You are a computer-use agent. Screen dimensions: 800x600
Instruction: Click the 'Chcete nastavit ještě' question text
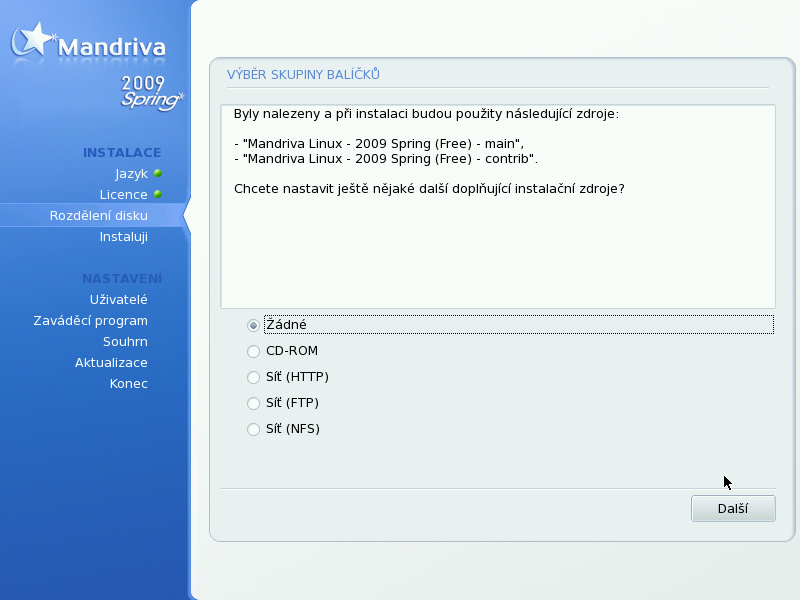tap(429, 189)
